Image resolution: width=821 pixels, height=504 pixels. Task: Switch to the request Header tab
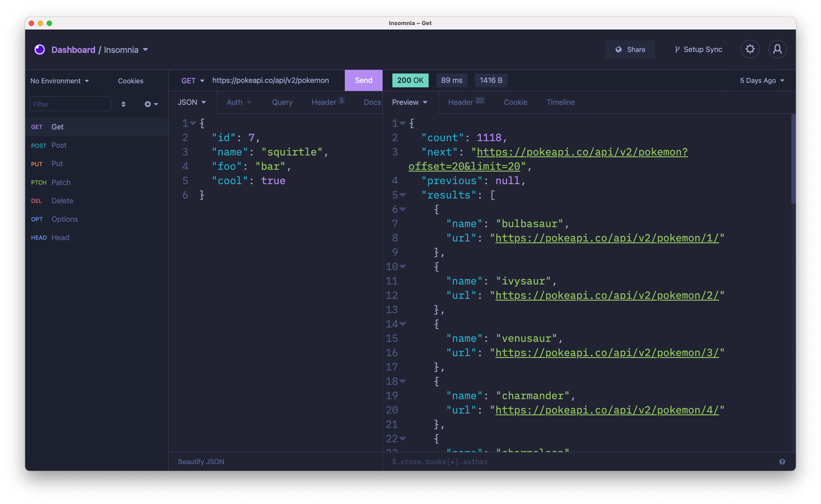click(328, 103)
